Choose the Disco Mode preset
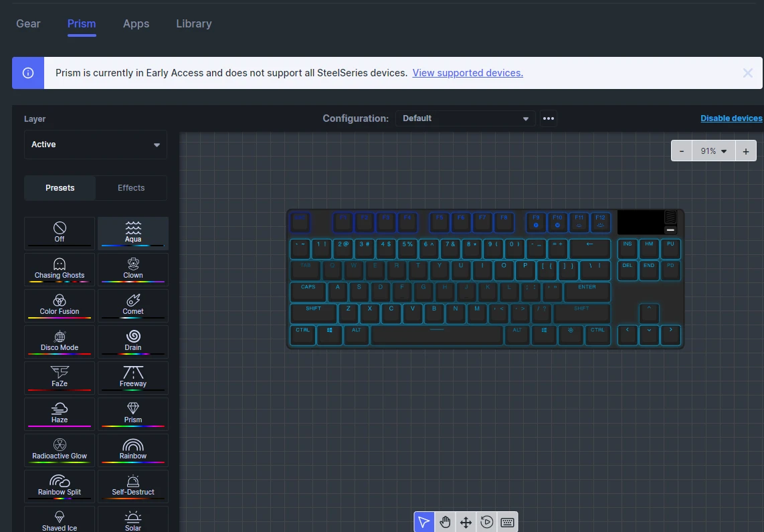764x532 pixels. (x=60, y=341)
